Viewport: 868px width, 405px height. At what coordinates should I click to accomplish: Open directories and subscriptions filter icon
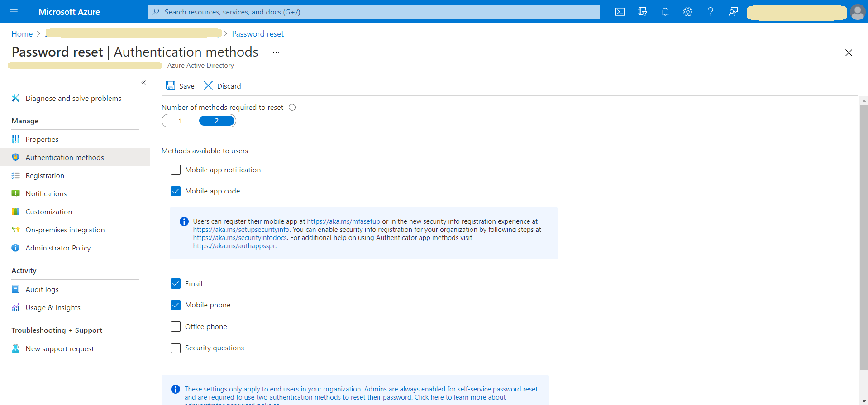[642, 12]
